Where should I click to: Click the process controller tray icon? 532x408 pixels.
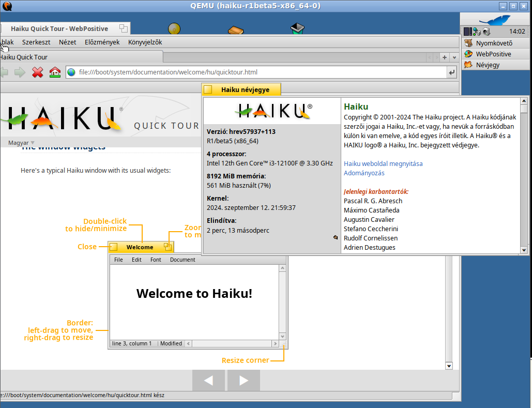click(468, 32)
